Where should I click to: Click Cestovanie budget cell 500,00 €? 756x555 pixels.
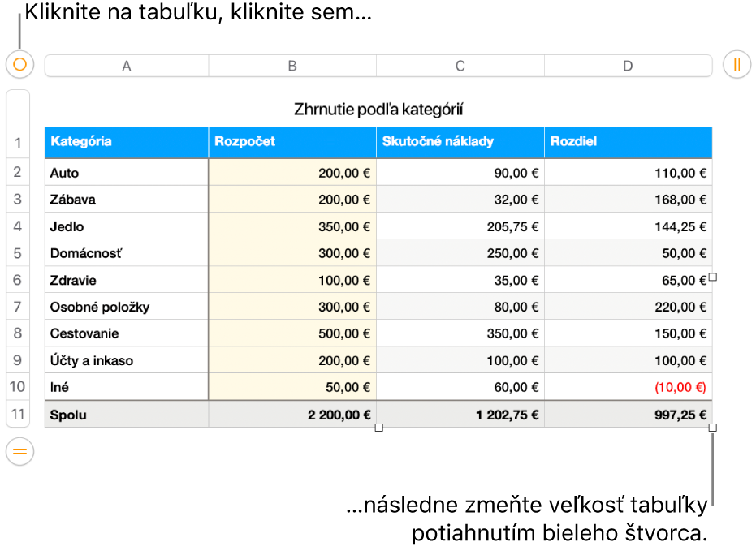(x=292, y=333)
